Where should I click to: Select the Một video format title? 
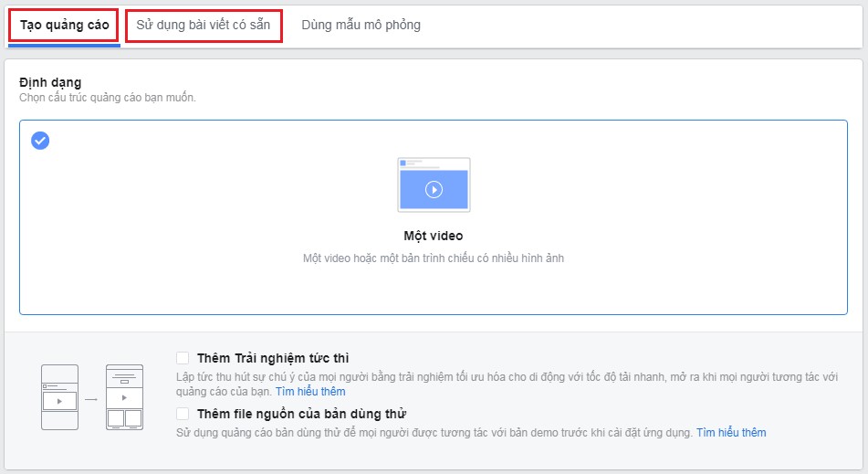433,236
